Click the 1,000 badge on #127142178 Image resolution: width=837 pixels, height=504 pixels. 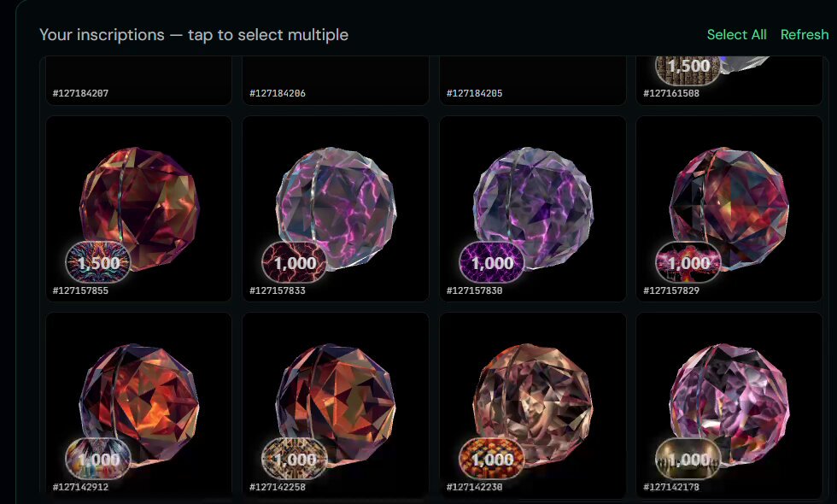pyautogui.click(x=688, y=459)
